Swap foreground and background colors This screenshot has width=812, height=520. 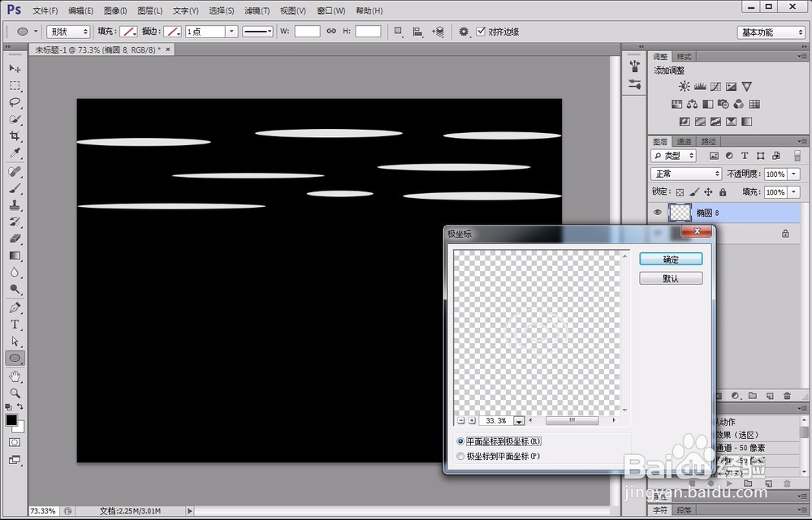click(x=19, y=406)
